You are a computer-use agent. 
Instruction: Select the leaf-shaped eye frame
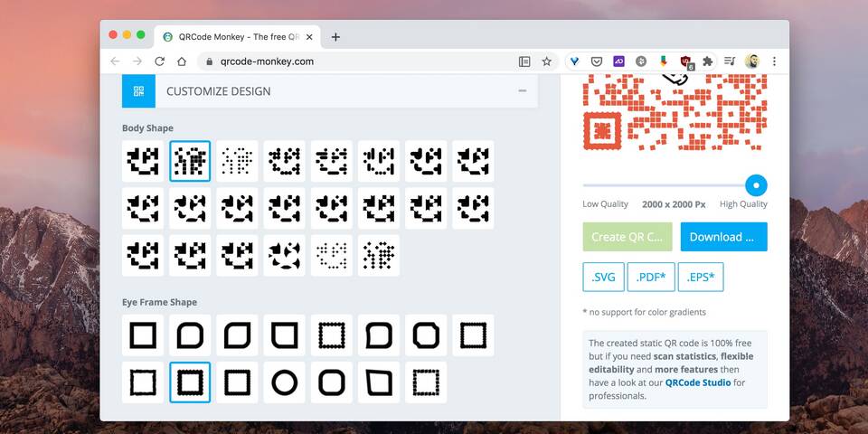237,335
